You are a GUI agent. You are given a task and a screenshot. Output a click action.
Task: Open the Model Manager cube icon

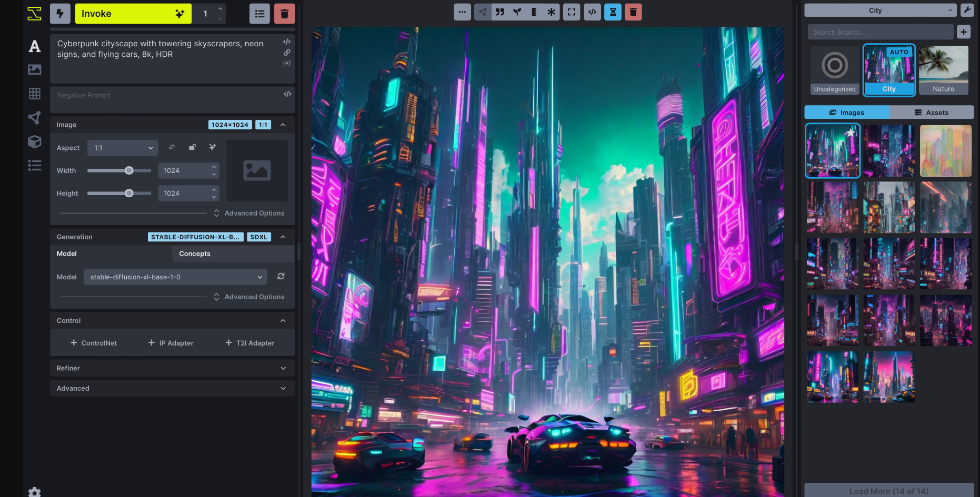[x=35, y=142]
